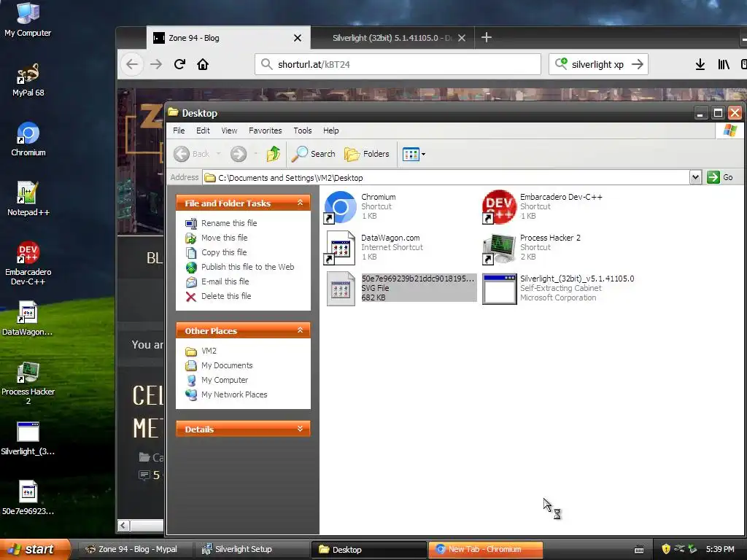Open Help menu in Desktop window

coord(330,131)
